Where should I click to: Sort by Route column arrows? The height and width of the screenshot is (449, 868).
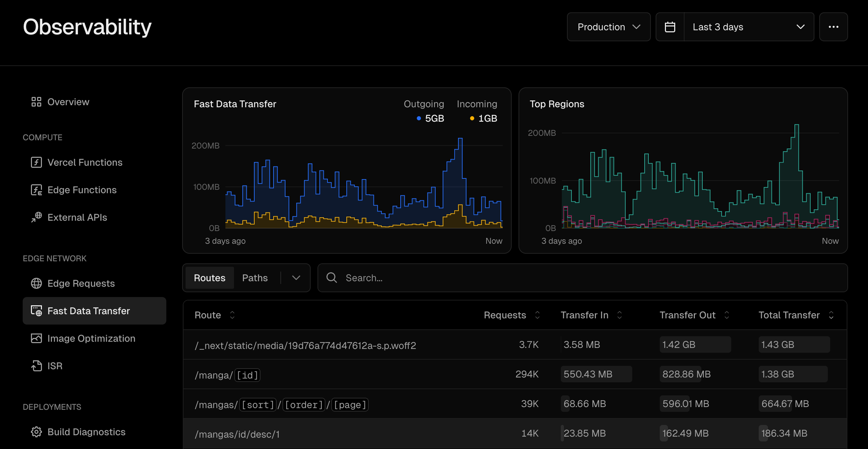pyautogui.click(x=232, y=315)
